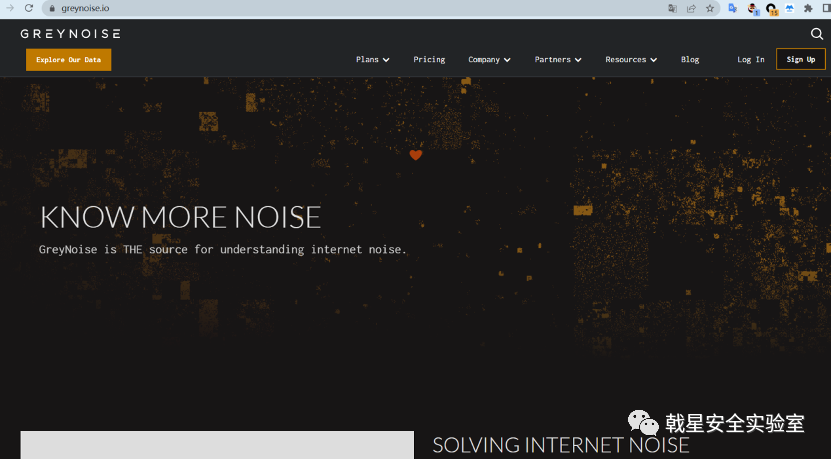Click the SOLVING INTERNET NOISE heading
832x460 pixels.
pos(561,445)
